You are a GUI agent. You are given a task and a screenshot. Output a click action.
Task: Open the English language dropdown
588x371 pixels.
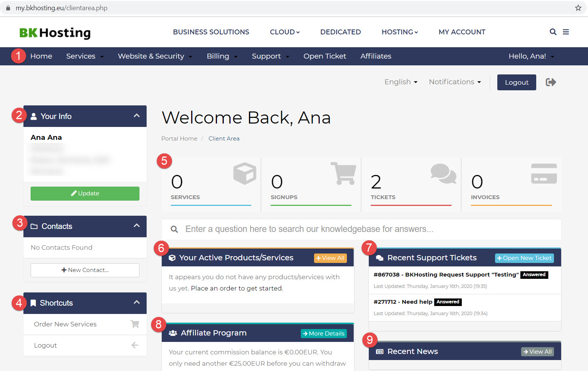(x=401, y=82)
